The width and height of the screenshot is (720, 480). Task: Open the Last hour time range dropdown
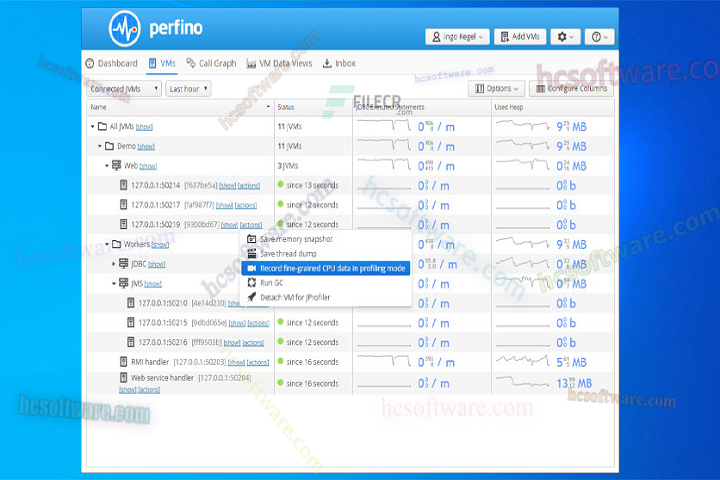pyautogui.click(x=188, y=89)
